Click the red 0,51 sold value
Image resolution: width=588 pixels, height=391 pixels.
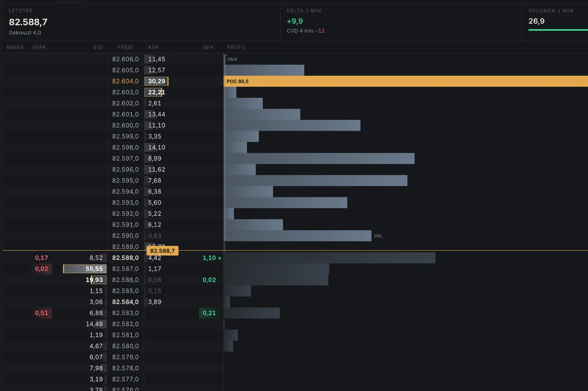coord(42,313)
